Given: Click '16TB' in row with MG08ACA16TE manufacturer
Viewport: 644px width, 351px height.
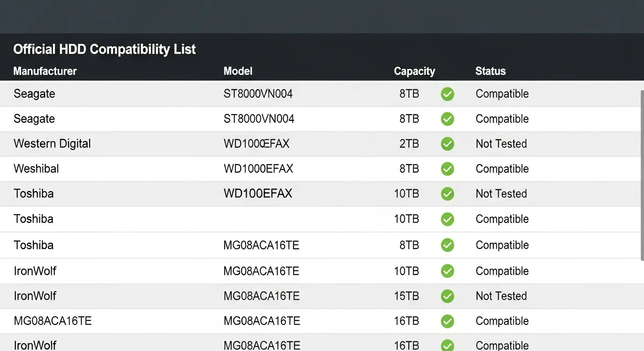Looking at the screenshot, I should (x=407, y=321).
